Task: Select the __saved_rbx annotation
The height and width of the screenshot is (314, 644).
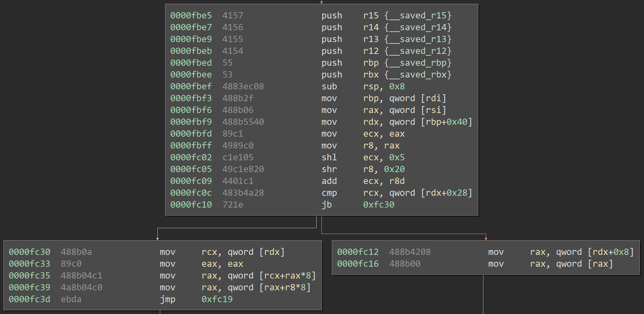Action: (417, 75)
